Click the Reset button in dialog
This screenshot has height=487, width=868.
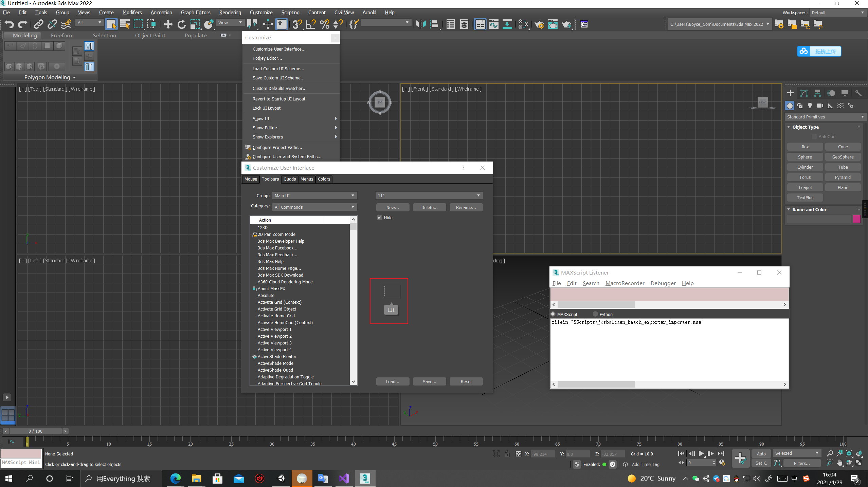tap(466, 381)
